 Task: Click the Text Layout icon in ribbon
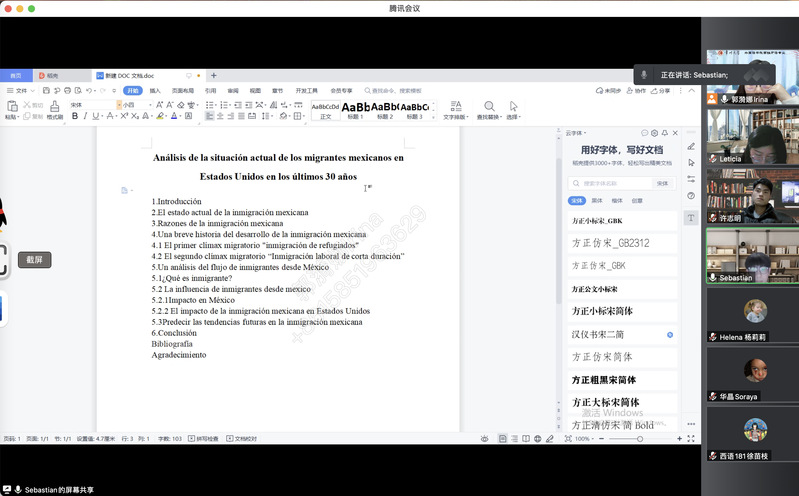[456, 106]
